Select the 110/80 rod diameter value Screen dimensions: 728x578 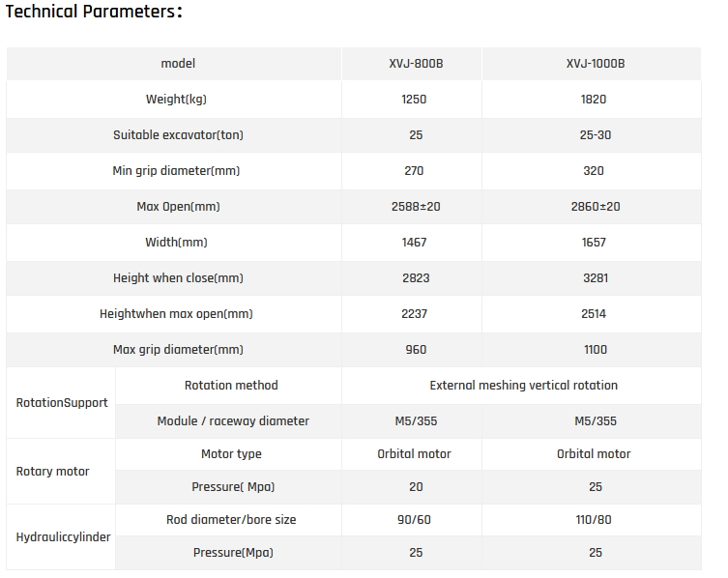point(595,520)
